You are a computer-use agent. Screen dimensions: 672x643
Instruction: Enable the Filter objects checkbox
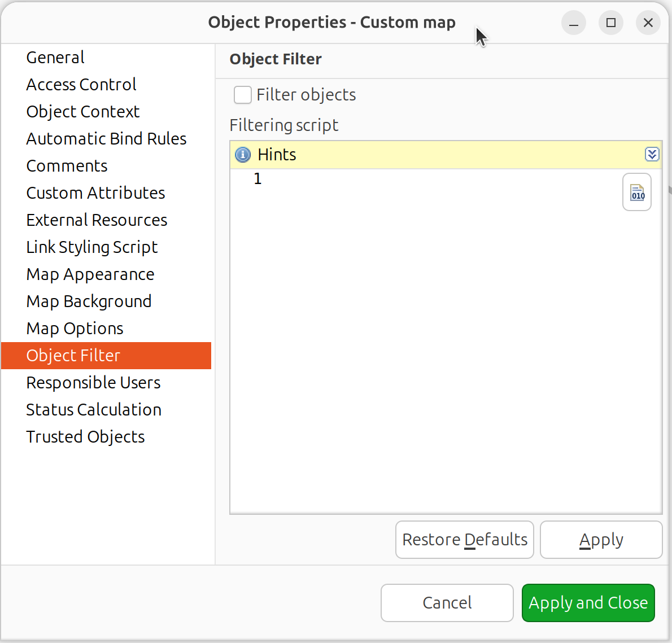(242, 95)
